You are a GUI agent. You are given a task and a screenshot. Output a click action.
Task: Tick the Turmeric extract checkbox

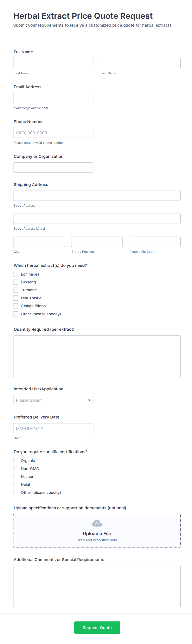pos(16,290)
